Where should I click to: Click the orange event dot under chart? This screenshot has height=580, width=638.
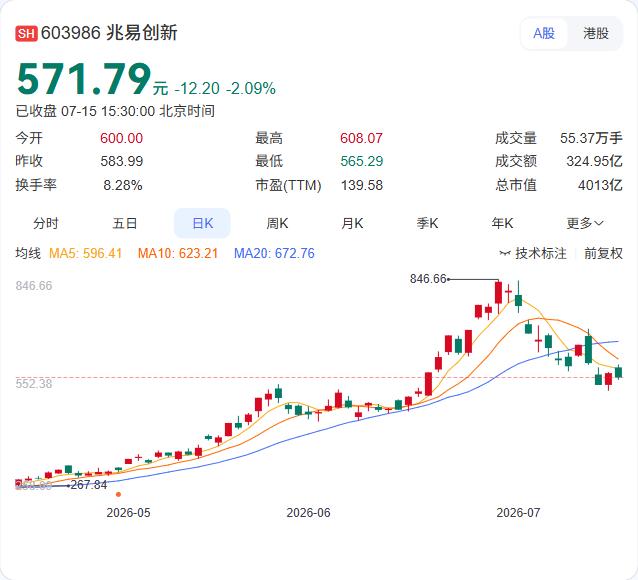click(118, 495)
